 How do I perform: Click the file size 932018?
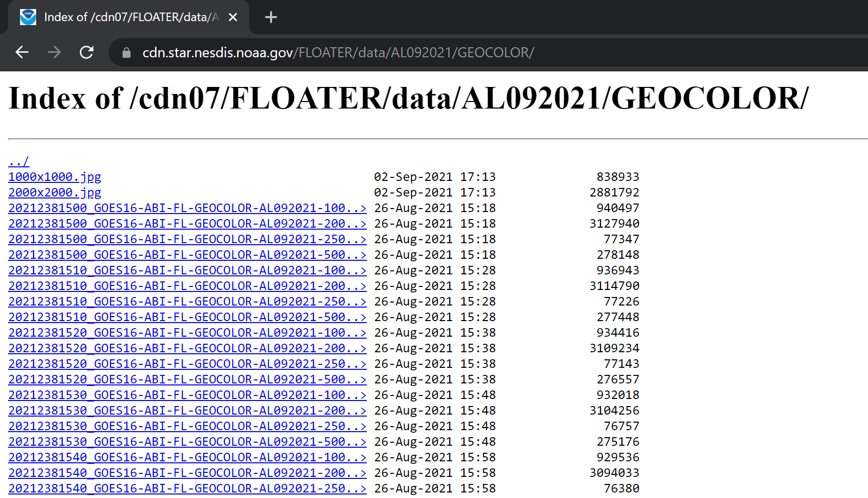[618, 395]
